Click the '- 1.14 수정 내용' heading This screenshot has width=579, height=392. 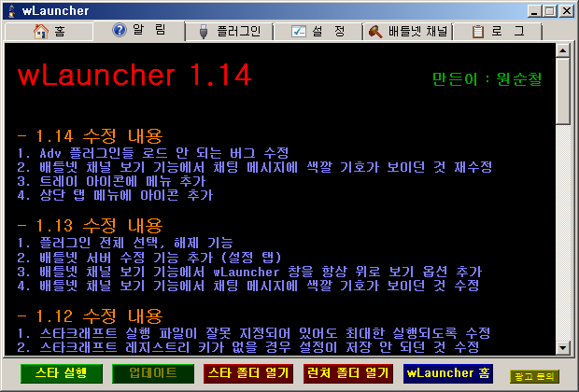(x=90, y=136)
